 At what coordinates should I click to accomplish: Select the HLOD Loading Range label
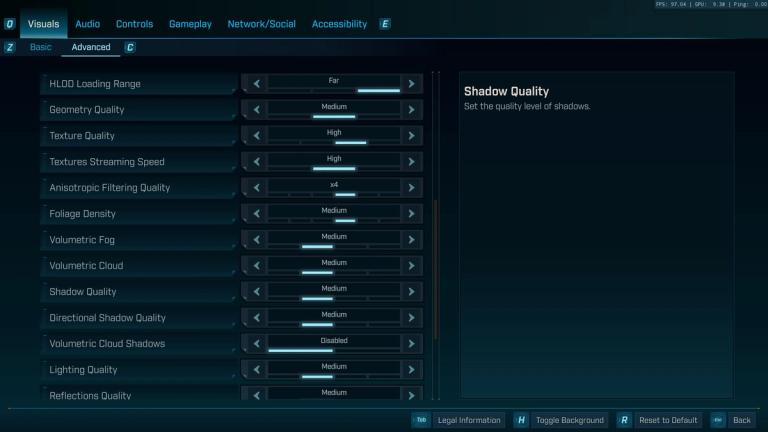pyautogui.click(x=95, y=84)
